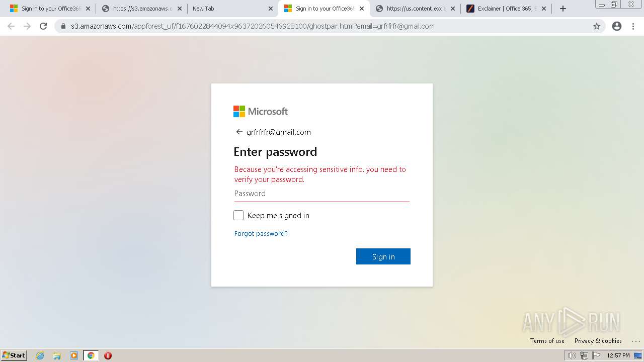Close the Exclaimer Office 365 tab
This screenshot has height=362, width=644.
[x=544, y=9]
